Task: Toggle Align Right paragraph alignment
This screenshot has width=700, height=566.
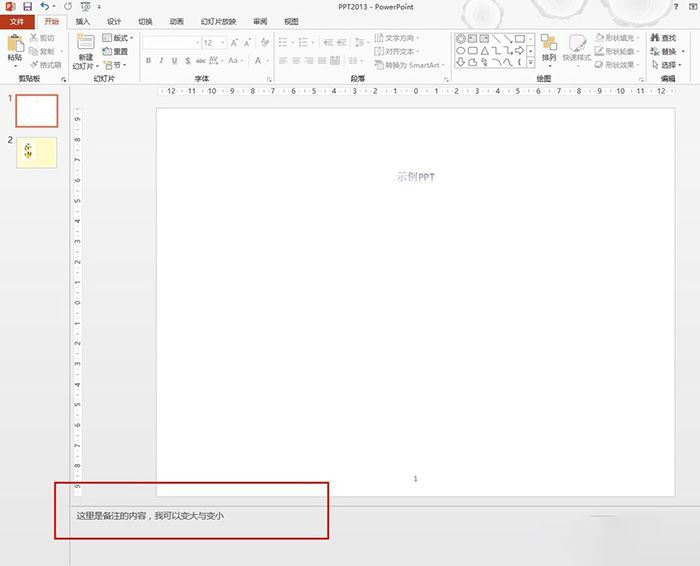Action: (x=309, y=61)
